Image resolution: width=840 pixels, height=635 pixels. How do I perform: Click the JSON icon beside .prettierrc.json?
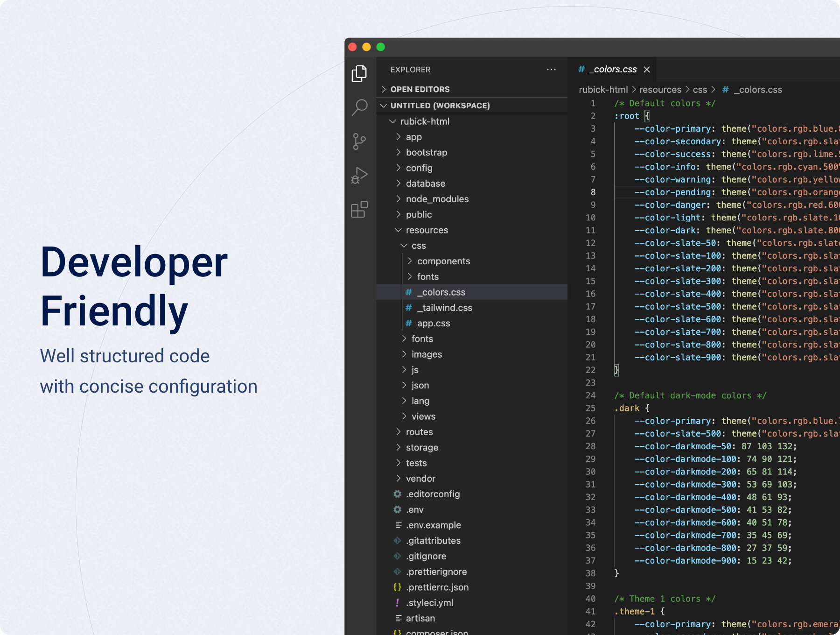coord(397,587)
